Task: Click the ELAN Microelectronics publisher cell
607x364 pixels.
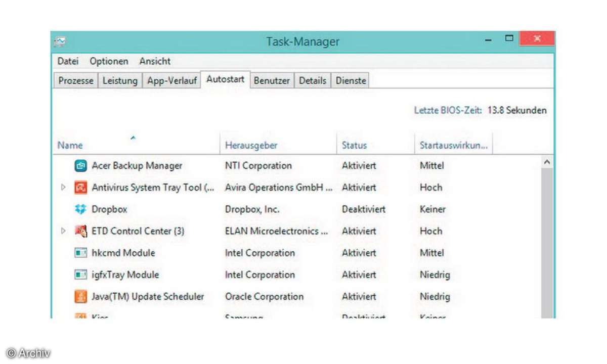Action: coord(277,231)
